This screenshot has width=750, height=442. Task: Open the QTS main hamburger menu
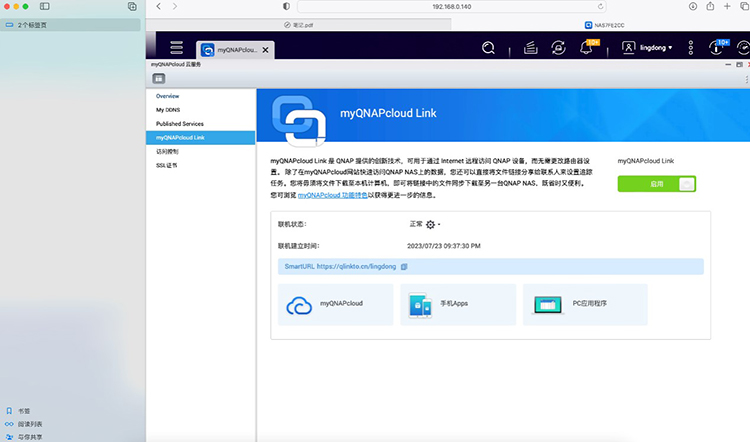pyautogui.click(x=176, y=47)
